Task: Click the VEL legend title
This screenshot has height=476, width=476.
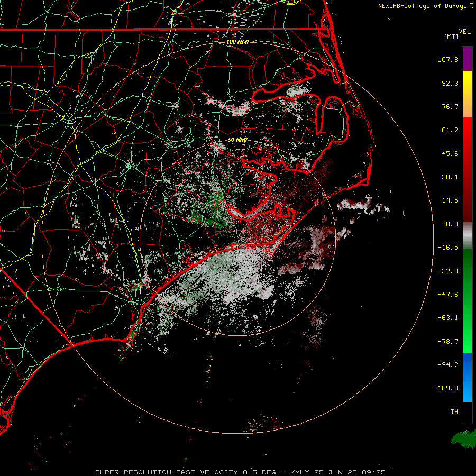Action: tap(465, 32)
